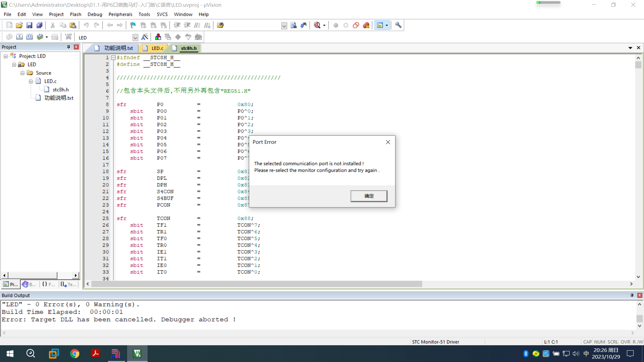Collapse the #ifndef code fold marker
This screenshot has height=362, width=644.
pyautogui.click(x=113, y=58)
